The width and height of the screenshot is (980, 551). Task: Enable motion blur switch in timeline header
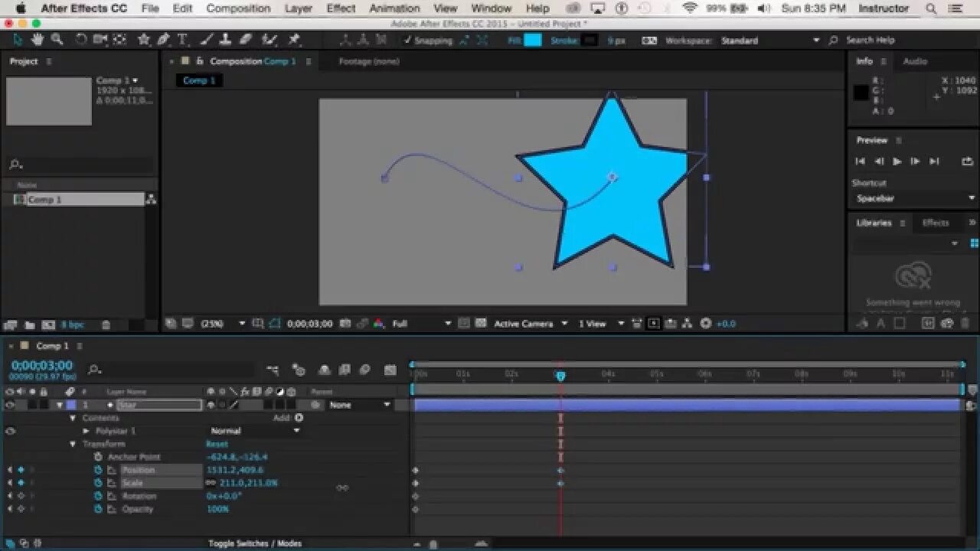[364, 370]
